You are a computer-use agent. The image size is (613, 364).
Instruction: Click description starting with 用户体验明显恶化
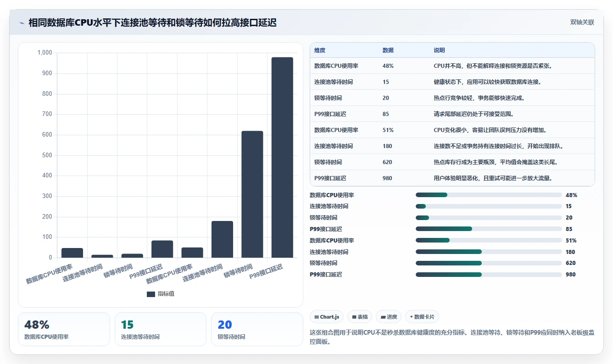494,178
